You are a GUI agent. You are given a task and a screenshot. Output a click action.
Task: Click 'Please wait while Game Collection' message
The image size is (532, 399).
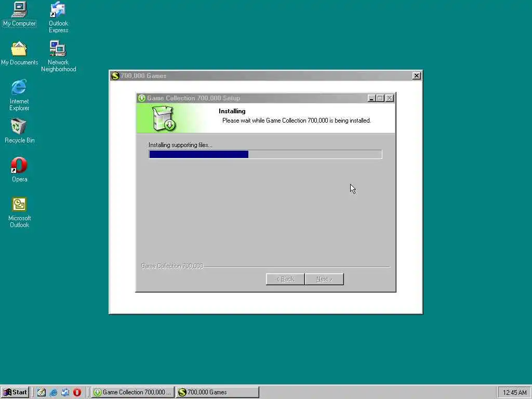(x=297, y=121)
